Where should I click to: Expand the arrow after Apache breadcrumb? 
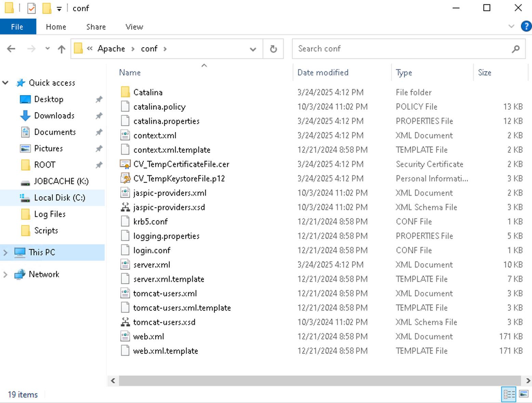133,49
